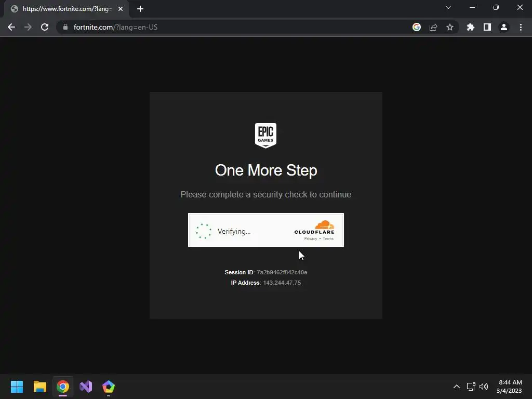Open the Windows Start menu

click(17, 387)
